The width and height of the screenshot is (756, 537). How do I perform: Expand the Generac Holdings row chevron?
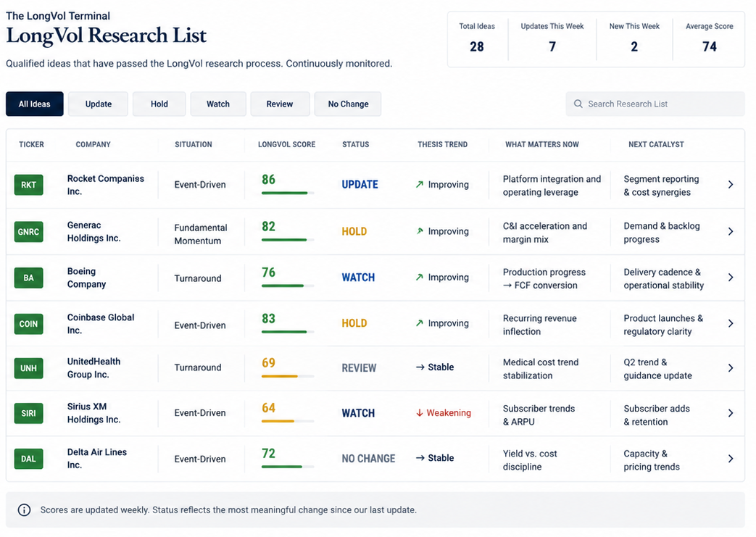click(731, 231)
